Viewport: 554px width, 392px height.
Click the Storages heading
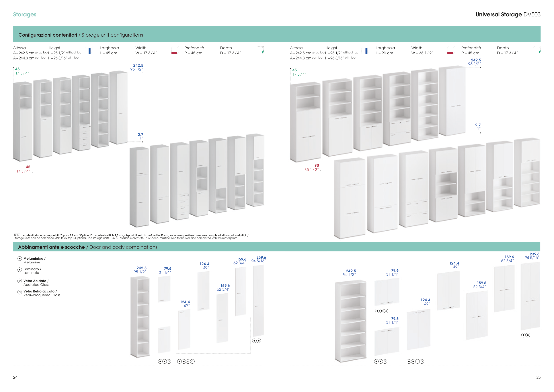tap(25, 14)
